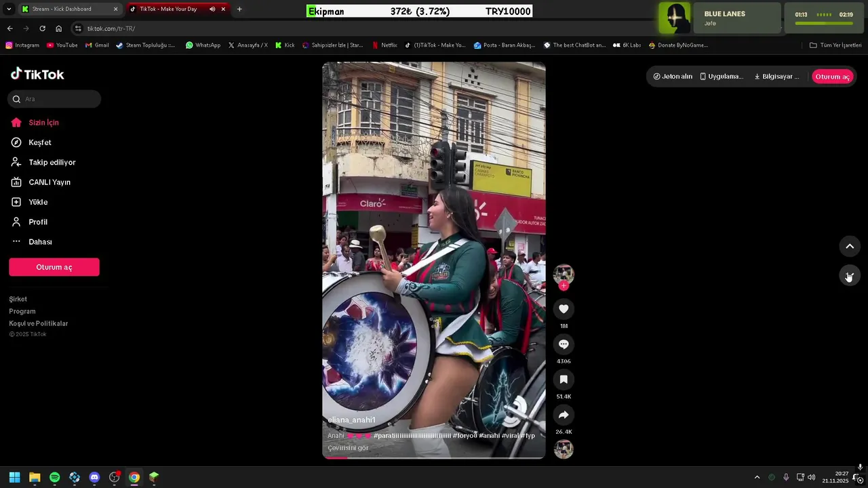
Task: Click the Bilgisayar download desktop app button
Action: [776, 77]
